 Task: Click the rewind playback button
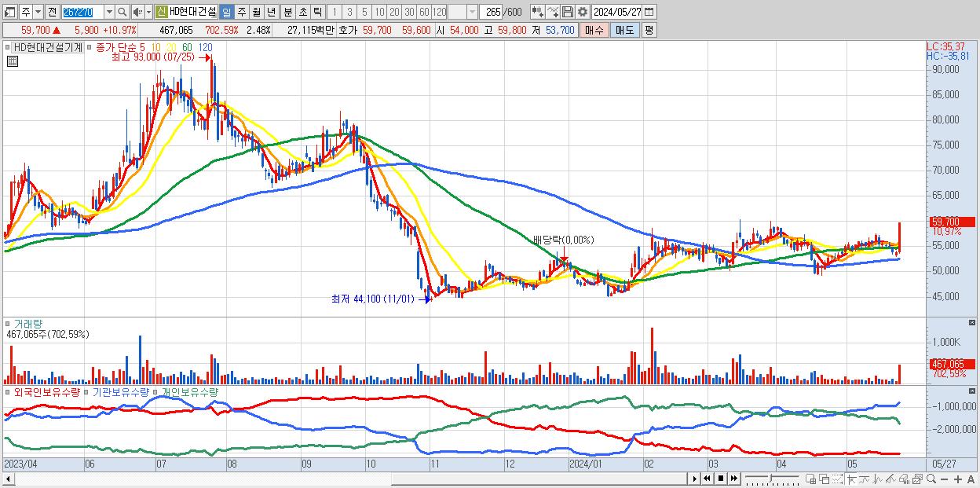[x=707, y=479]
